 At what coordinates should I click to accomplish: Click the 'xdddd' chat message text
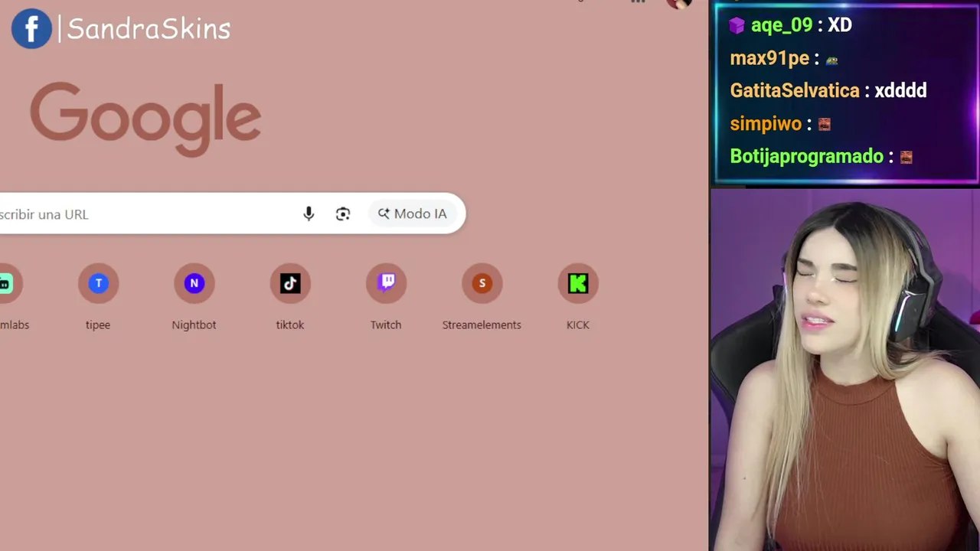900,90
